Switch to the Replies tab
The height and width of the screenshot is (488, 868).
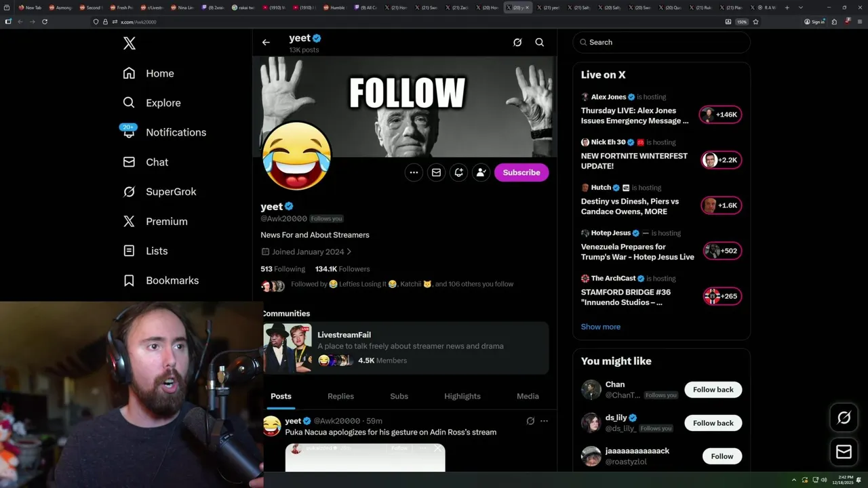[340, 396]
